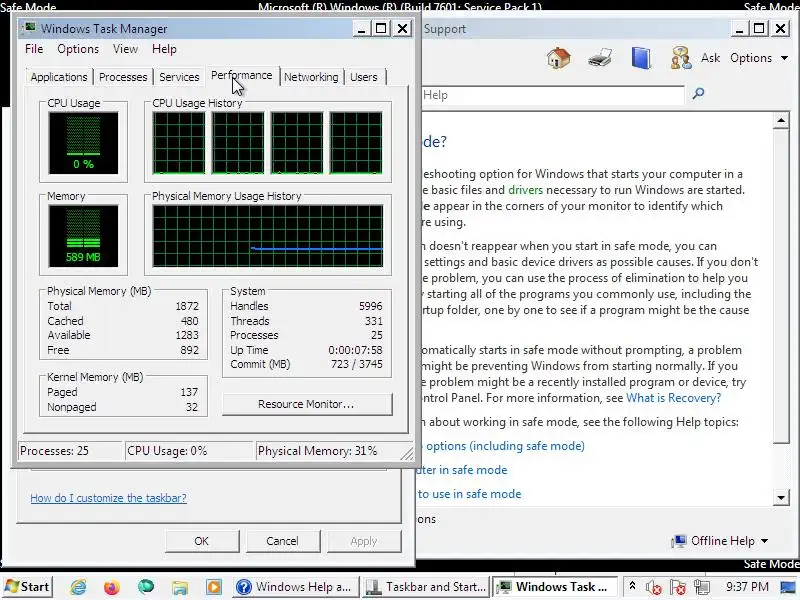Click the Apply button

[x=364, y=541]
